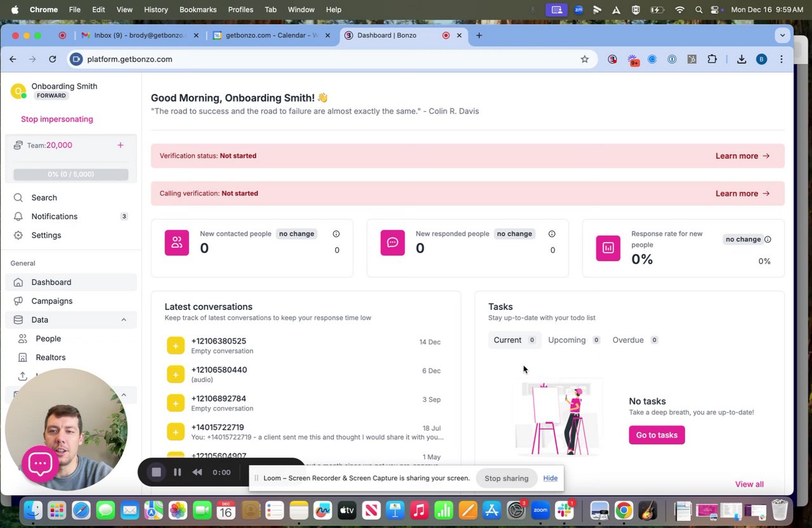
Task: Pause the Loom recording
Action: 178,472
